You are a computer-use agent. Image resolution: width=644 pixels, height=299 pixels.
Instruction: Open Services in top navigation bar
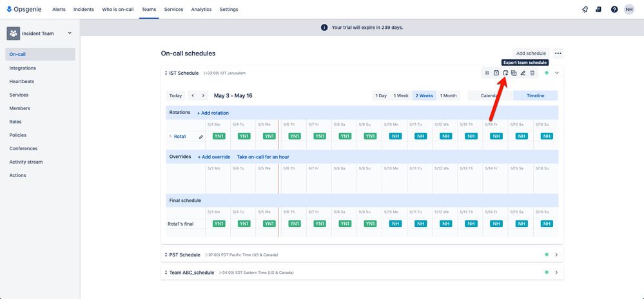point(174,10)
